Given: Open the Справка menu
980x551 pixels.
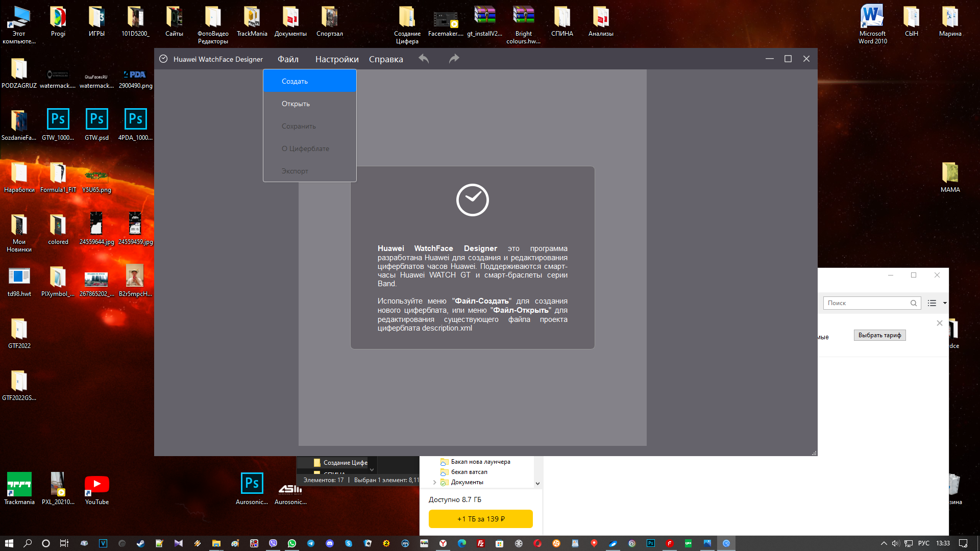Looking at the screenshot, I should pyautogui.click(x=386, y=59).
